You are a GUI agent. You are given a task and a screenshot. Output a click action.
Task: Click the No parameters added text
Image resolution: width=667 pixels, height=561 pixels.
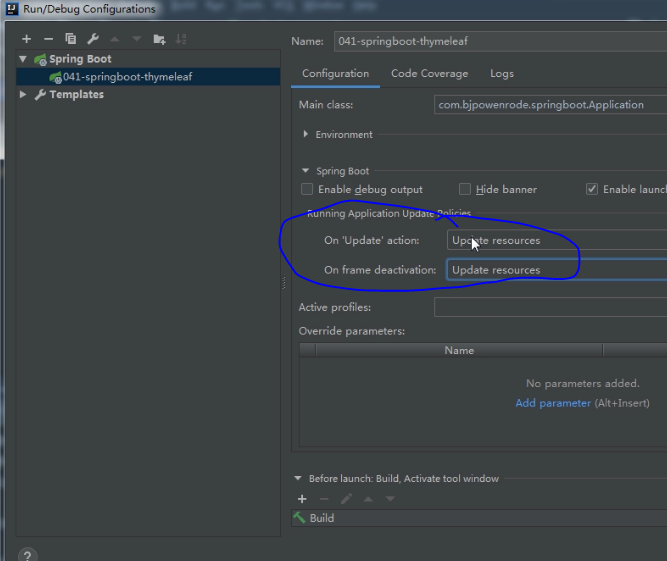pyautogui.click(x=582, y=383)
